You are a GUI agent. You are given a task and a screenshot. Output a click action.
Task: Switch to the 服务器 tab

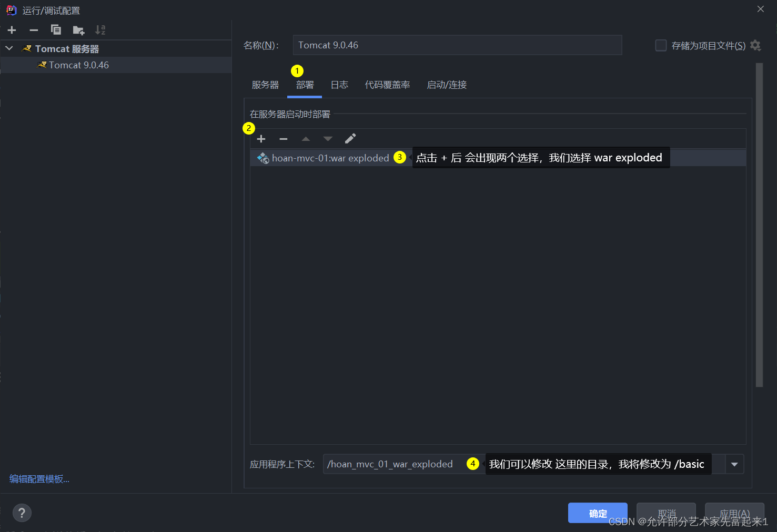point(265,85)
